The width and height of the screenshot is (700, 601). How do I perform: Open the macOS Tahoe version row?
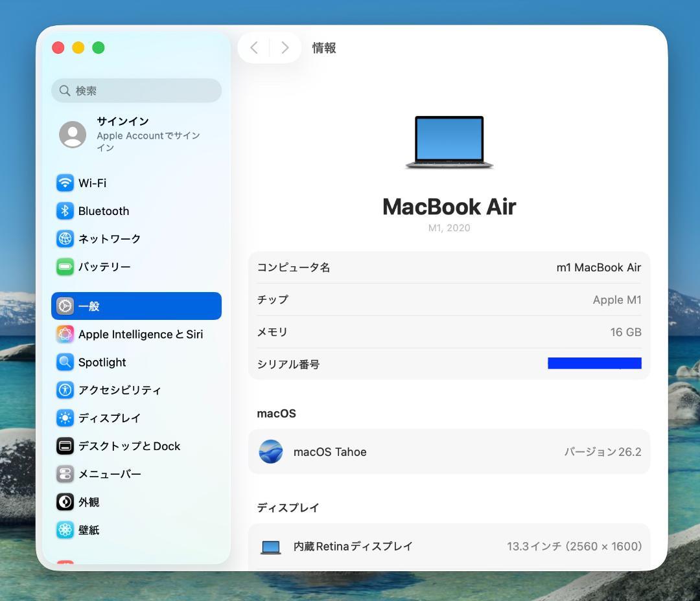[x=449, y=451]
